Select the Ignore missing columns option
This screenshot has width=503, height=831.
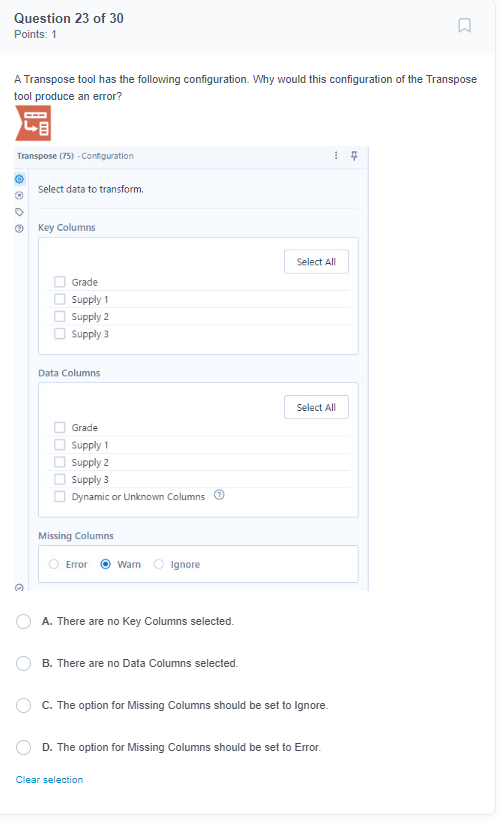pos(158,564)
